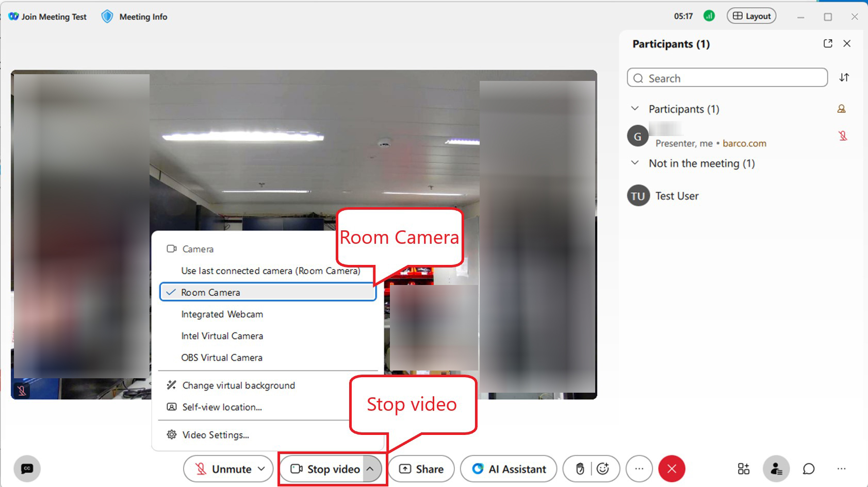Click the Search participants field
The image size is (868, 487).
727,78
